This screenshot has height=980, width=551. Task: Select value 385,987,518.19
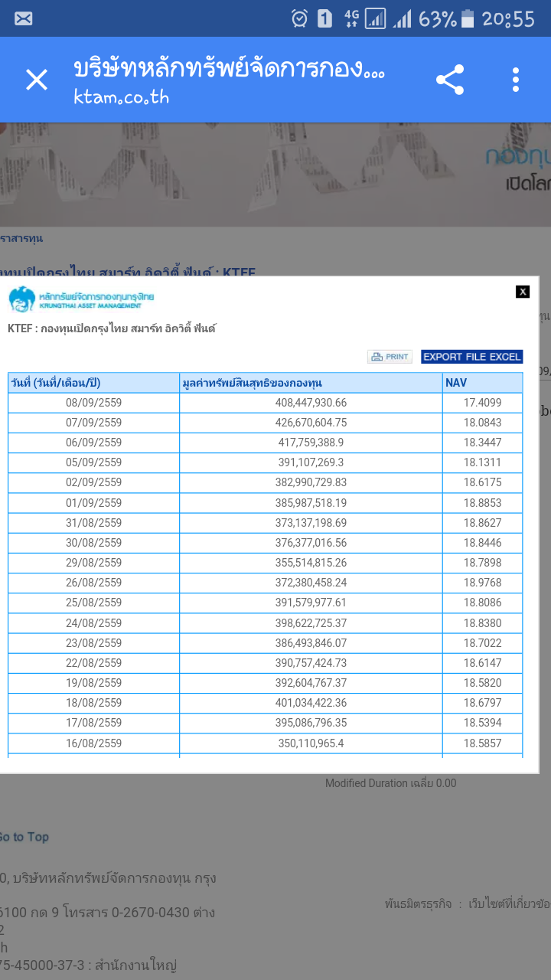point(311,503)
